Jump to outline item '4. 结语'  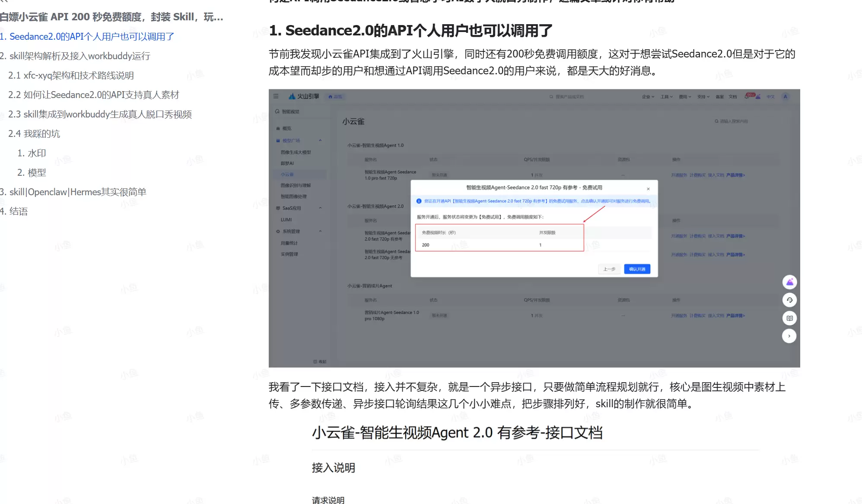14,212
